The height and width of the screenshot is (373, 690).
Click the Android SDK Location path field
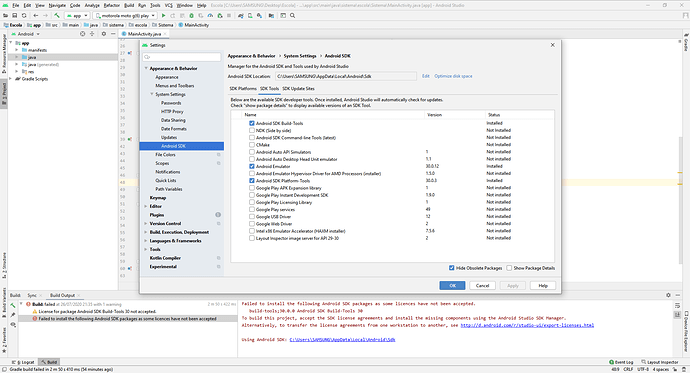346,76
